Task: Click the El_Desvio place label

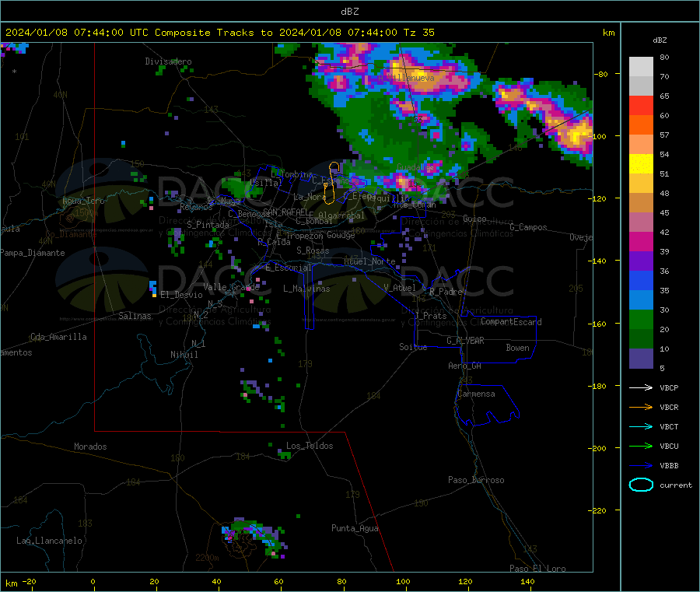Action: click(181, 295)
